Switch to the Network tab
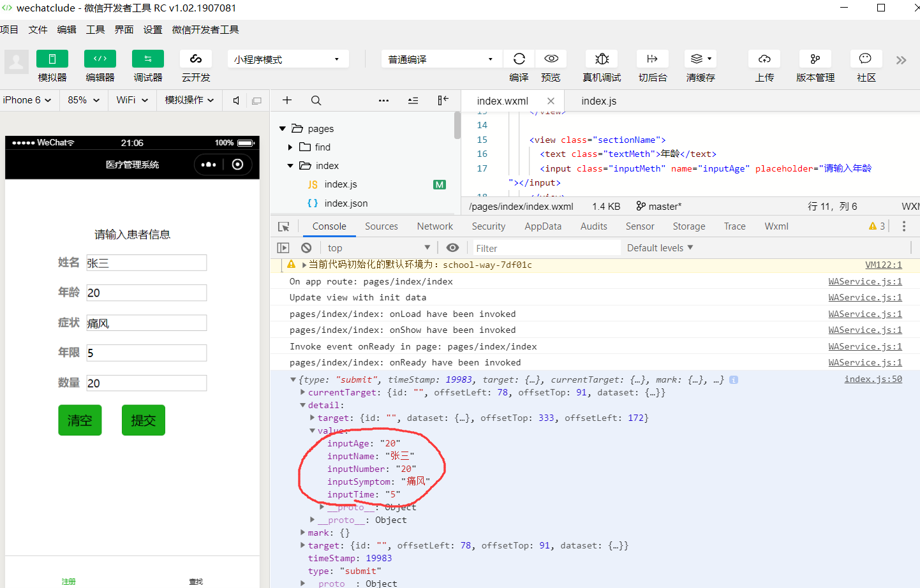The height and width of the screenshot is (588, 920). click(x=435, y=226)
